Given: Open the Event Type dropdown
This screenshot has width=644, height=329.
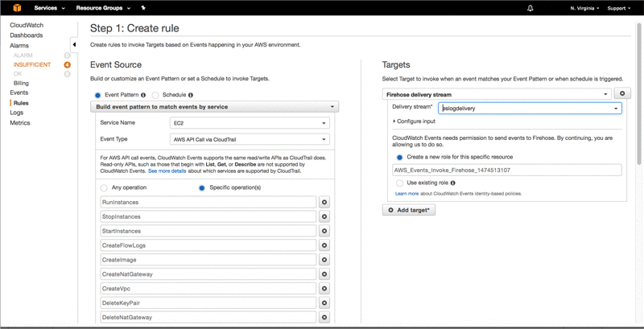Looking at the screenshot, I should 250,139.
